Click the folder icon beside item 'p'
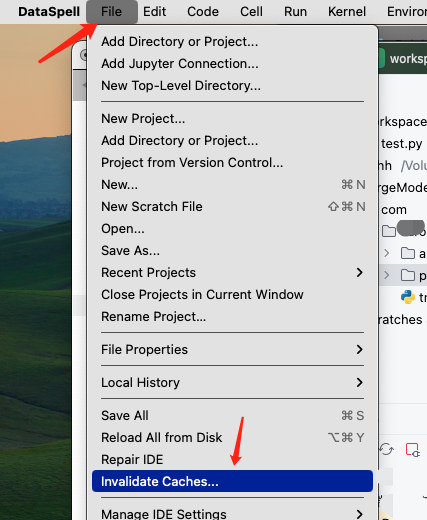This screenshot has height=520, width=427. (x=408, y=275)
